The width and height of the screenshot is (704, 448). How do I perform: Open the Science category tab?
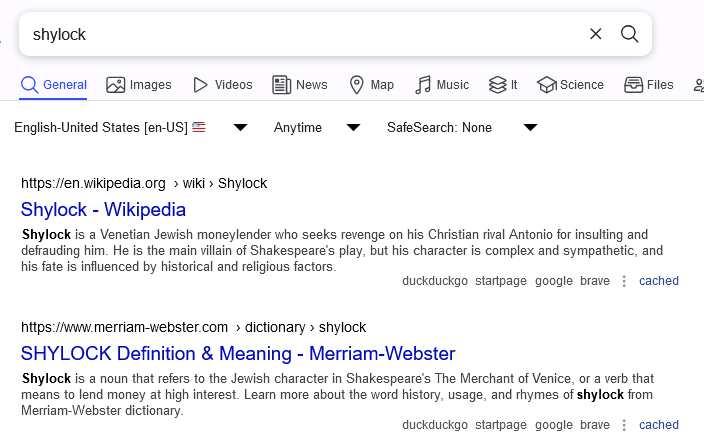point(570,85)
